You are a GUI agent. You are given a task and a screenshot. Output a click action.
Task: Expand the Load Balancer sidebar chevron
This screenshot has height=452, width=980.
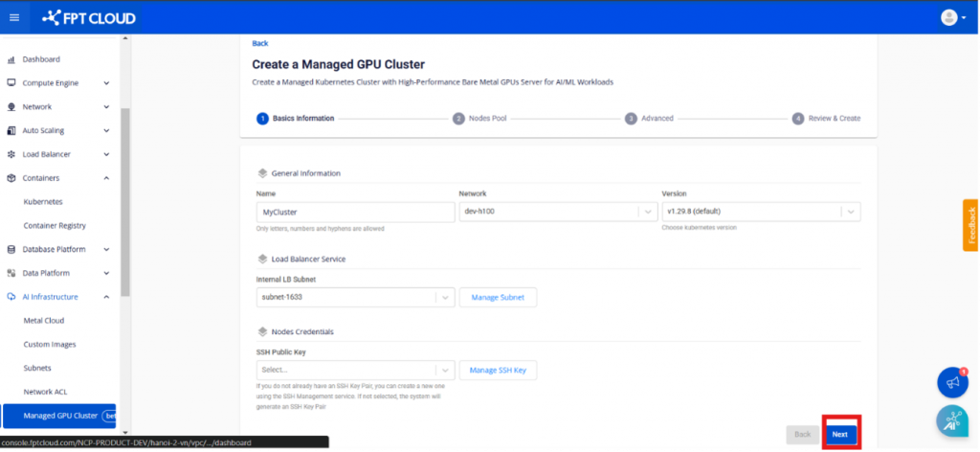pyautogui.click(x=106, y=154)
